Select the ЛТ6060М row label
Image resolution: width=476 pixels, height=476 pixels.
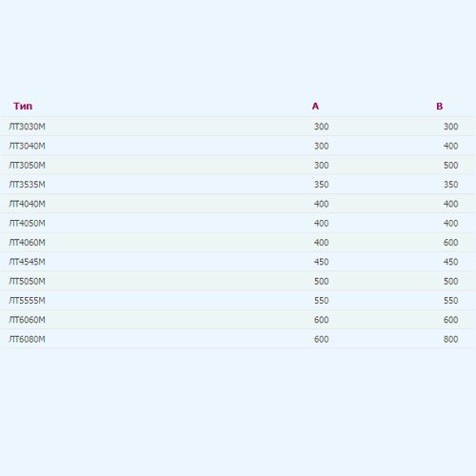click(x=27, y=320)
